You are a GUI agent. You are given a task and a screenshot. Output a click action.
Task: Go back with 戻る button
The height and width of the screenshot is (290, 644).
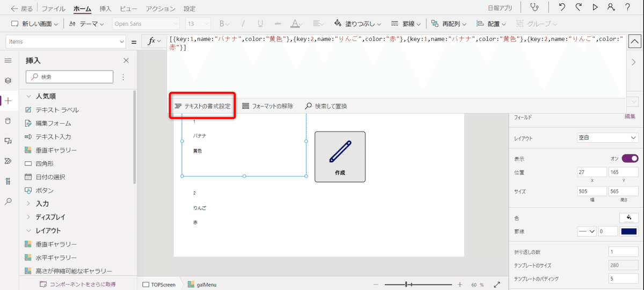pos(22,9)
